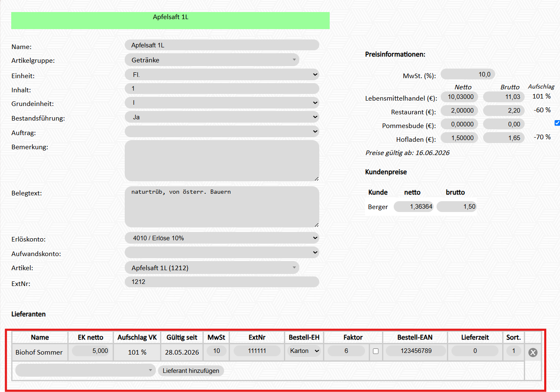This screenshot has width=560, height=392.
Task: Click Restaurant netto field 2,00000
Action: tap(459, 111)
